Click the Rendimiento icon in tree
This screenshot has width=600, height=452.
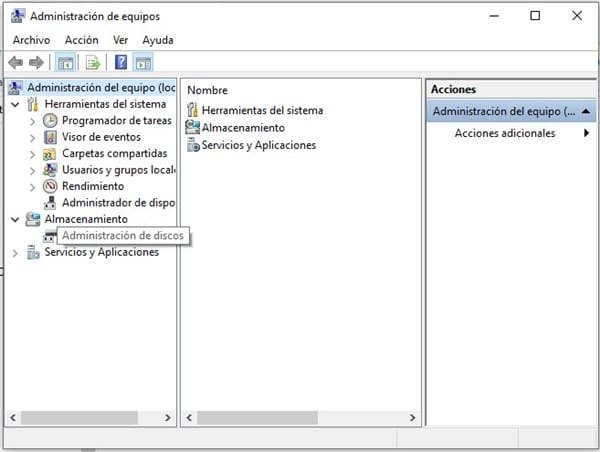point(50,186)
